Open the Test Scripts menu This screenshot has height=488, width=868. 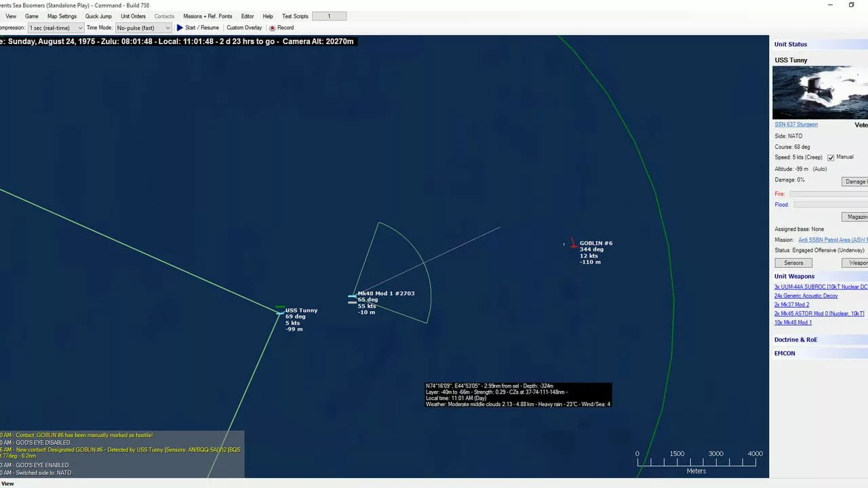coord(295,16)
